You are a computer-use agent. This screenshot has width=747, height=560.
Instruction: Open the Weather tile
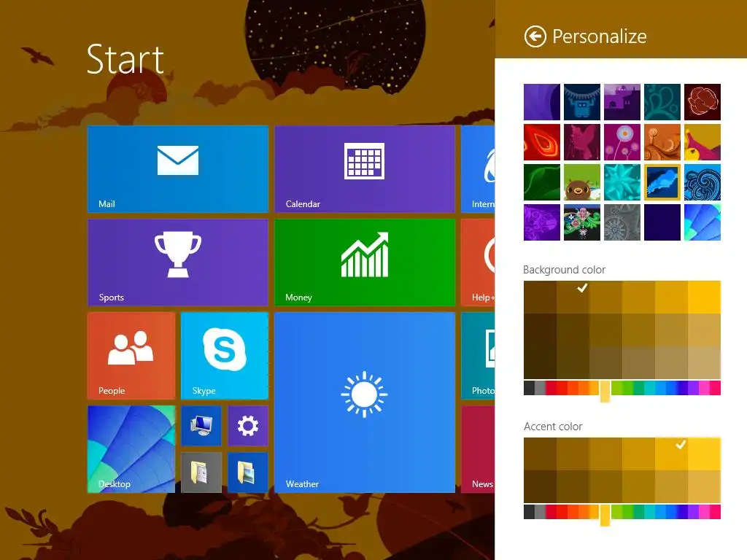[365, 402]
